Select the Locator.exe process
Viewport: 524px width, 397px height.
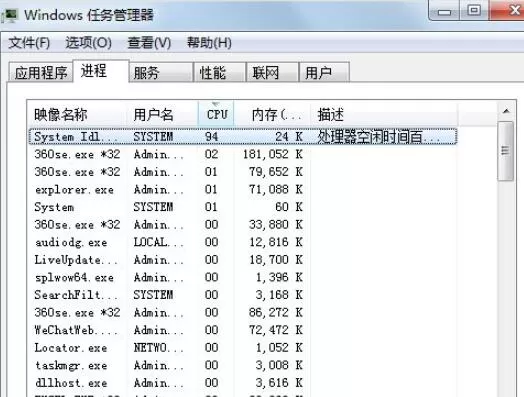(243, 348)
